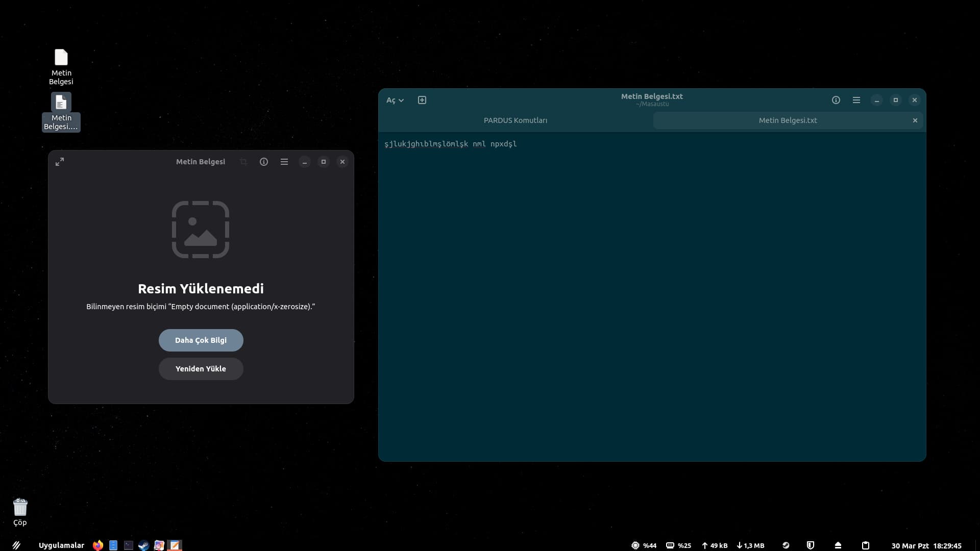980x551 pixels.
Task: Open Steam from the taskbar
Action: click(143, 545)
